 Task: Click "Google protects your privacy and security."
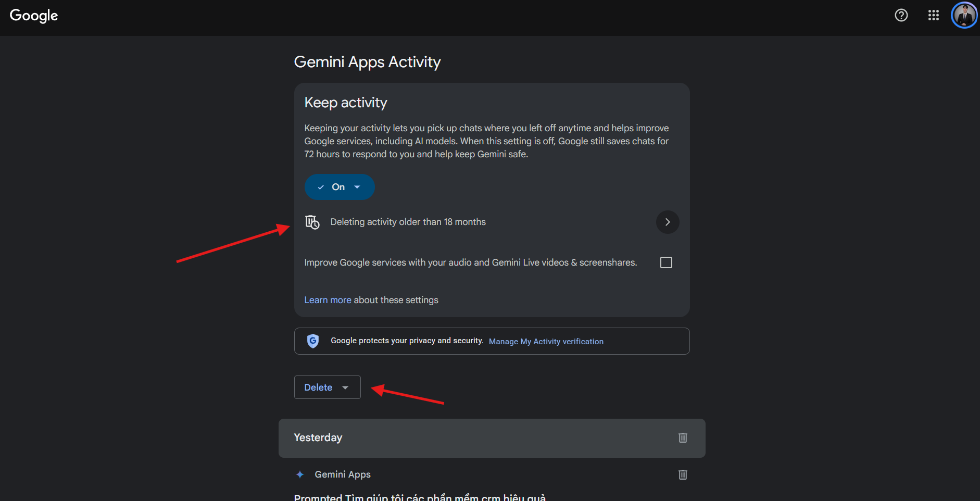pyautogui.click(x=407, y=341)
